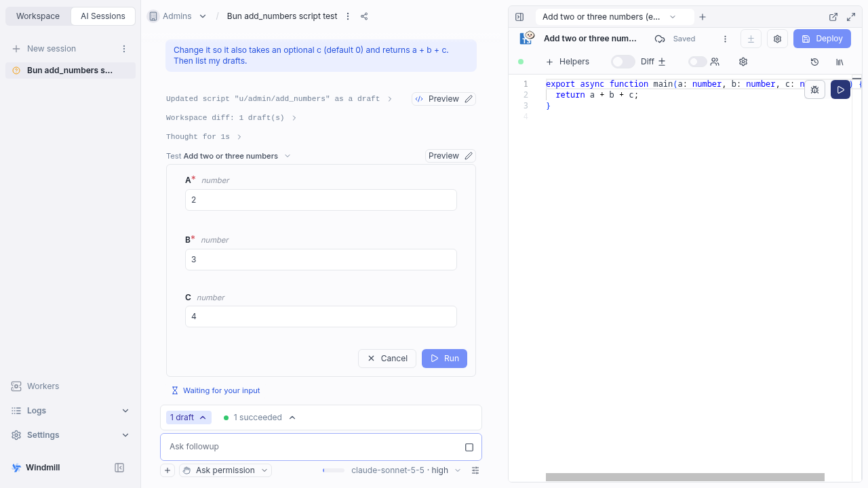Open the script in a new window icon

(x=833, y=17)
